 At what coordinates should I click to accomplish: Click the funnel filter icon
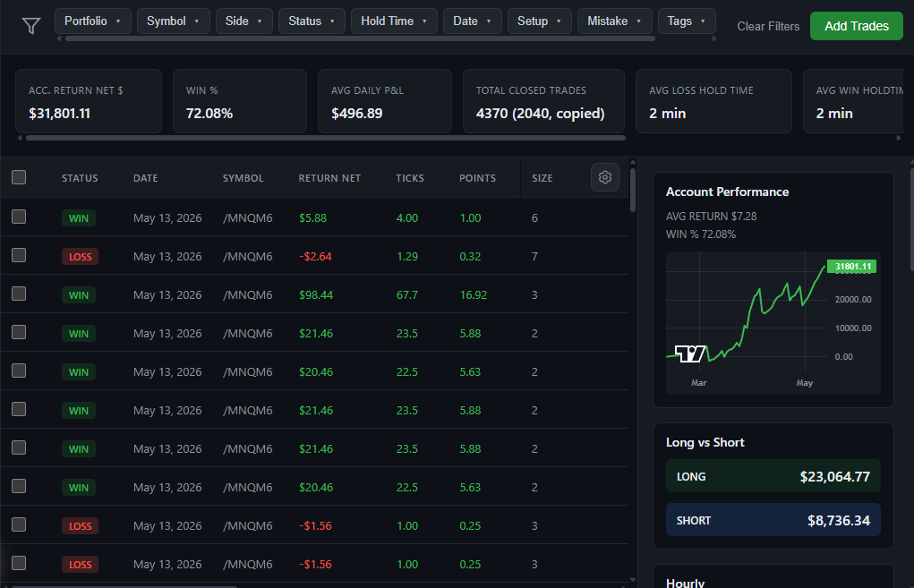(31, 26)
